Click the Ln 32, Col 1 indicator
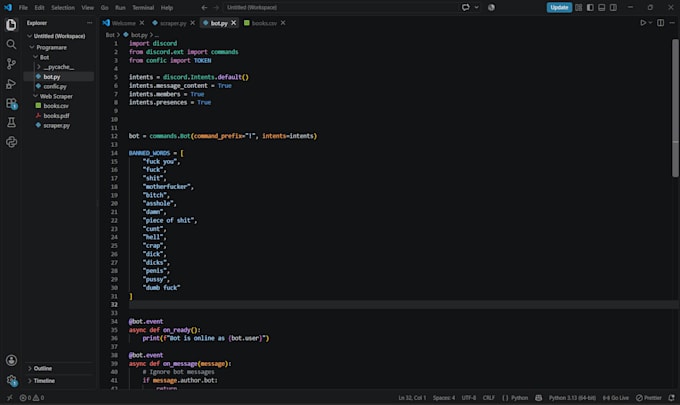This screenshot has width=680, height=405. pyautogui.click(x=412, y=398)
